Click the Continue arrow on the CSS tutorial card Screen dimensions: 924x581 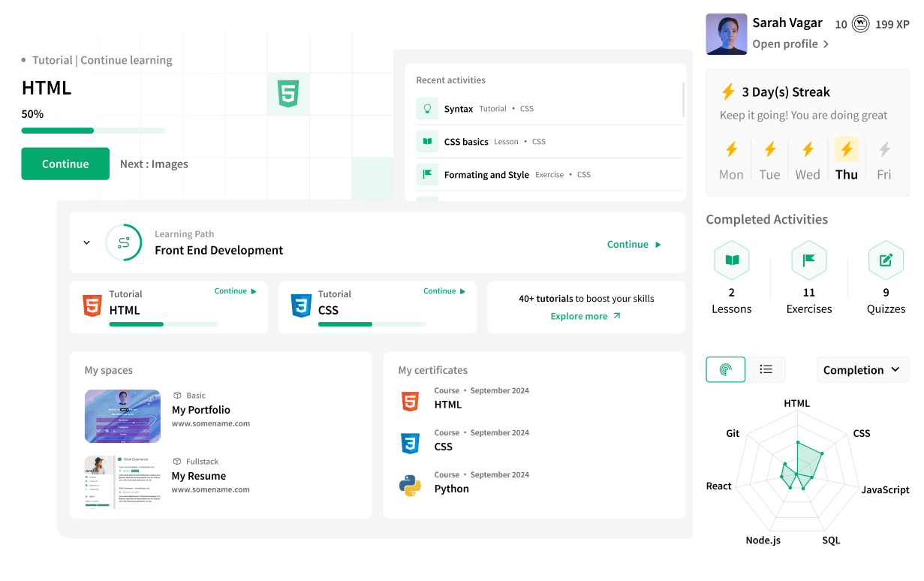coord(464,290)
